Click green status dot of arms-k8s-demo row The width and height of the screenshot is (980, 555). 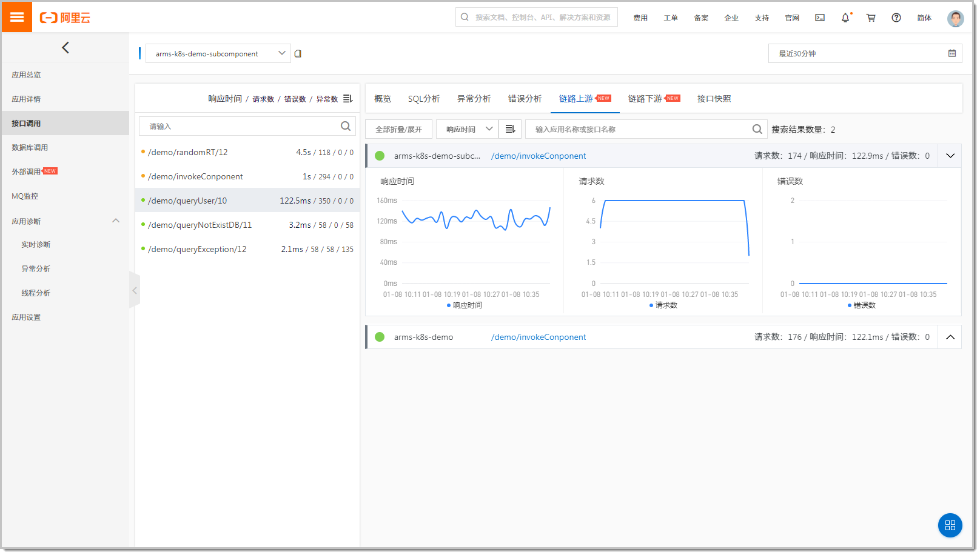coord(380,337)
